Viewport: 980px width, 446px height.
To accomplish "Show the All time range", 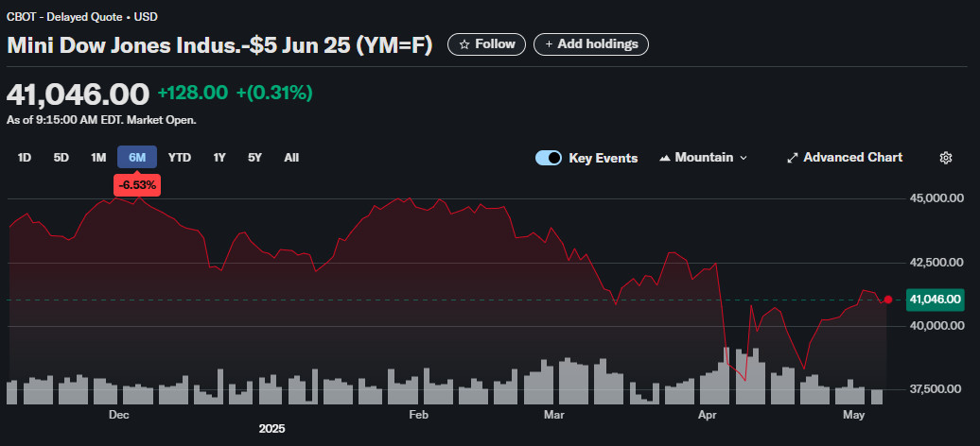I will (291, 158).
